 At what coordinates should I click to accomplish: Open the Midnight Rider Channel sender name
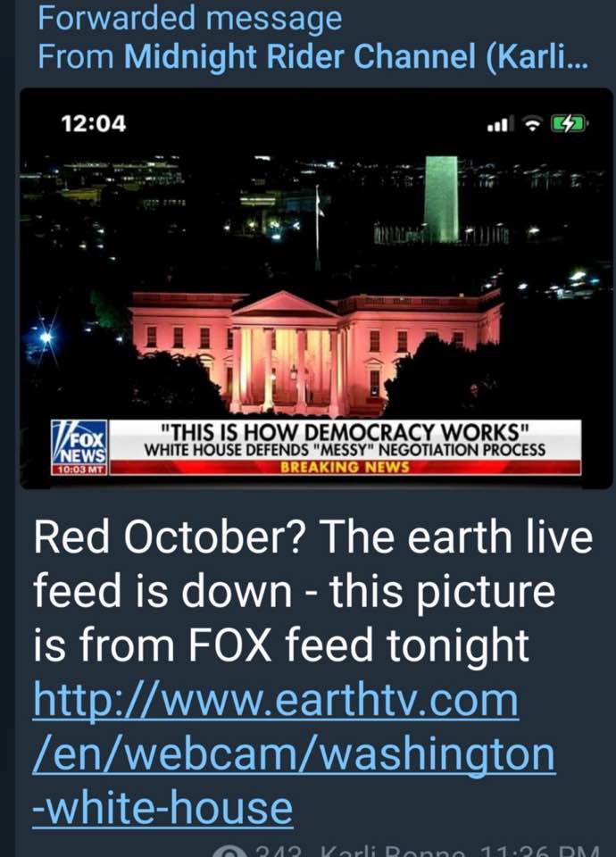pyautogui.click(x=356, y=56)
